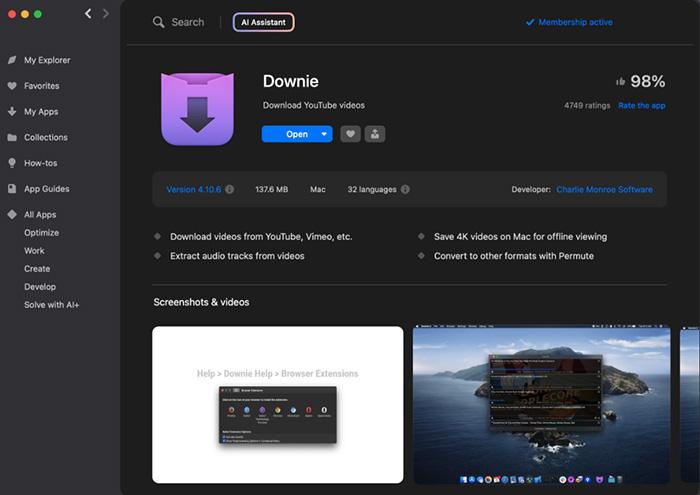
Task: Select How-tos in the sidebar
Action: coord(41,163)
